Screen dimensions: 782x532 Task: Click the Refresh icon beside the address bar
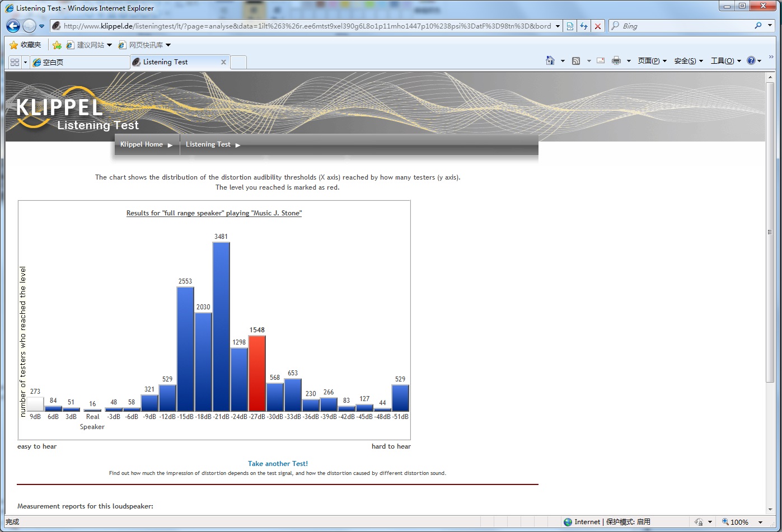point(584,26)
